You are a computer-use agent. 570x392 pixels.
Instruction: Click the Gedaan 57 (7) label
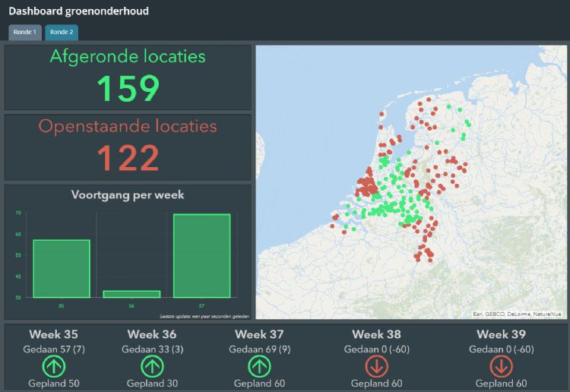click(x=55, y=349)
